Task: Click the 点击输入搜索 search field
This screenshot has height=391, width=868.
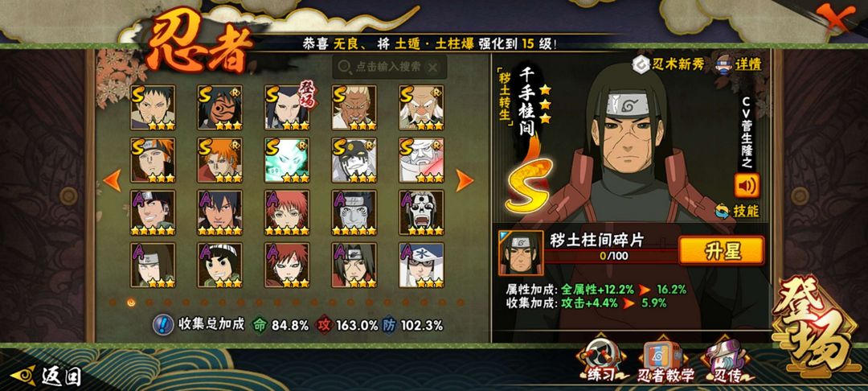Action: [x=389, y=67]
